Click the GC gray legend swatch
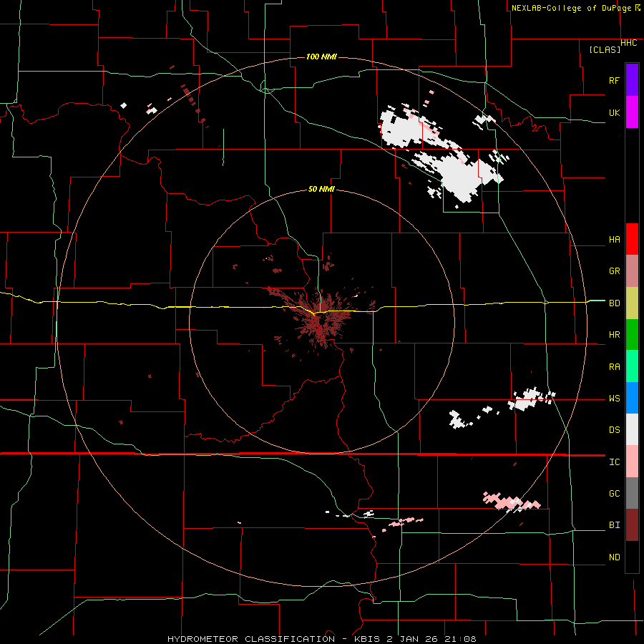Screen dimensions: 644x644 coord(632,493)
